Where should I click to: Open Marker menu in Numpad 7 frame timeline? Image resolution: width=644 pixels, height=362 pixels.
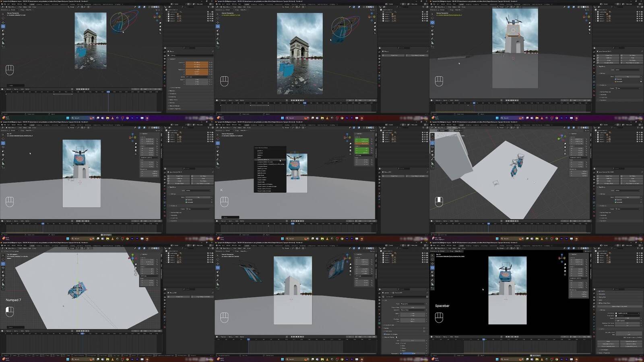(x=27, y=331)
